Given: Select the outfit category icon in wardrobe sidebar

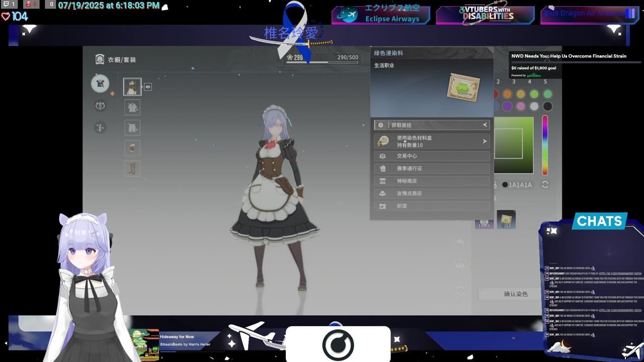Looking at the screenshot, I should [x=100, y=83].
